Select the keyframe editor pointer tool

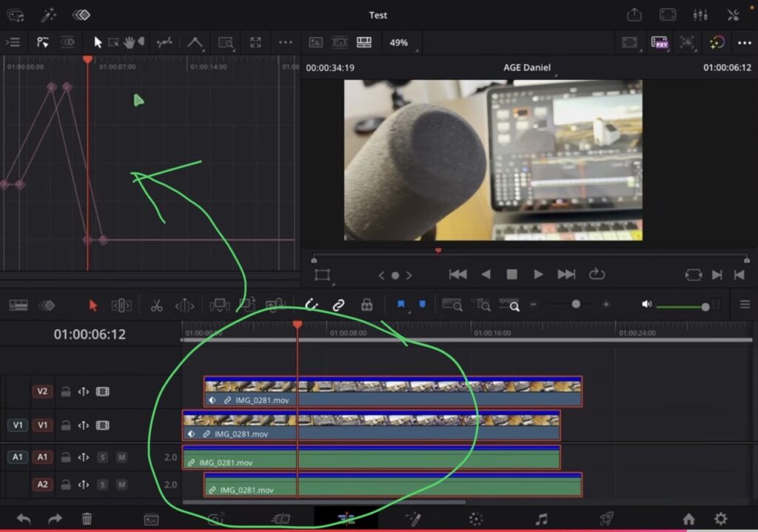(x=98, y=42)
